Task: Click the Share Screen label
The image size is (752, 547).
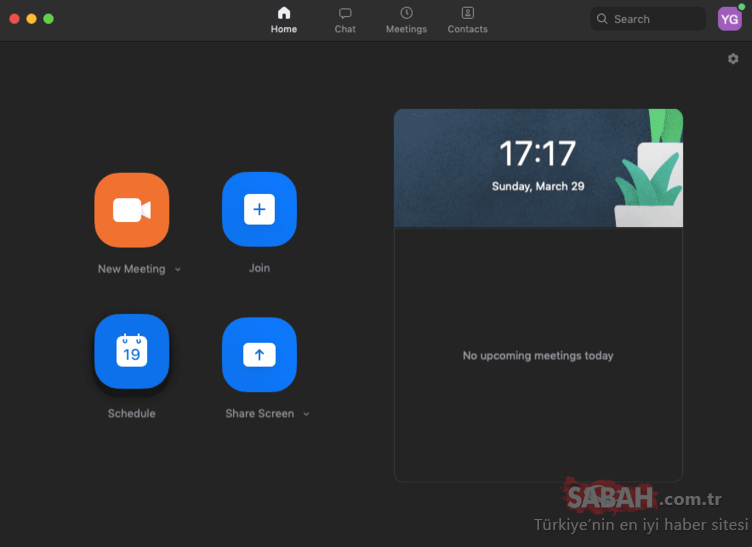Action: pyautogui.click(x=259, y=413)
